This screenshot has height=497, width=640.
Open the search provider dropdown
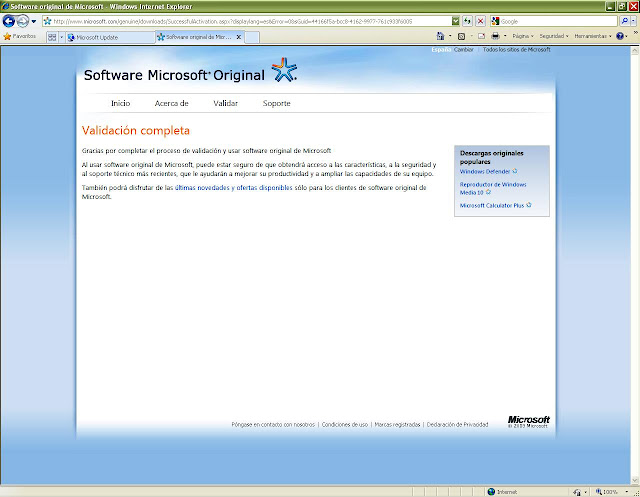tap(633, 21)
